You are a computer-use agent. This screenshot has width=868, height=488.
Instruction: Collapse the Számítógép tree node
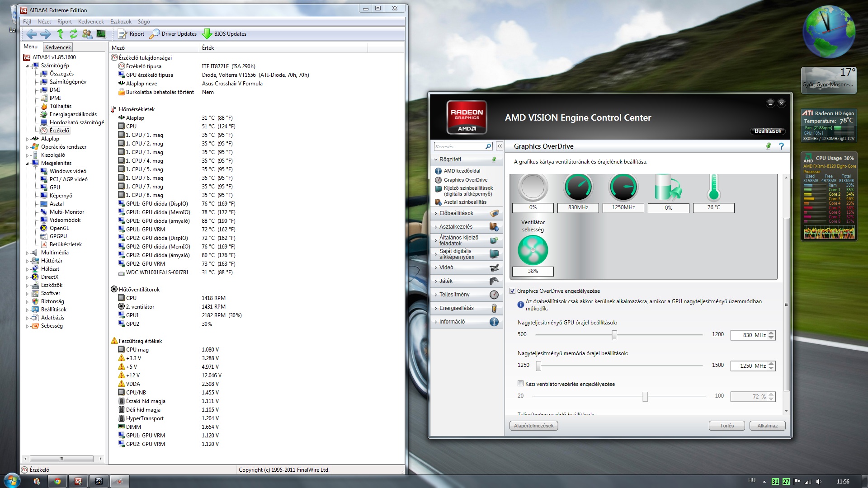point(27,66)
